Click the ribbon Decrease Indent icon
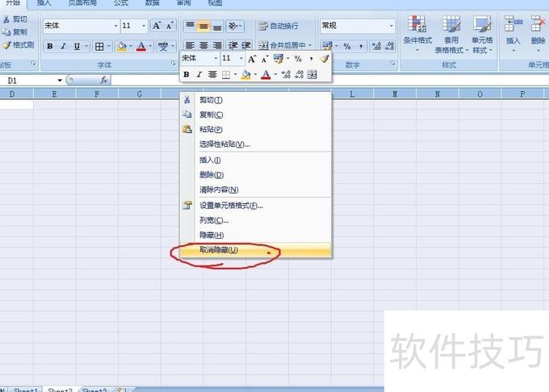This screenshot has width=549, height=392. pos(233,45)
